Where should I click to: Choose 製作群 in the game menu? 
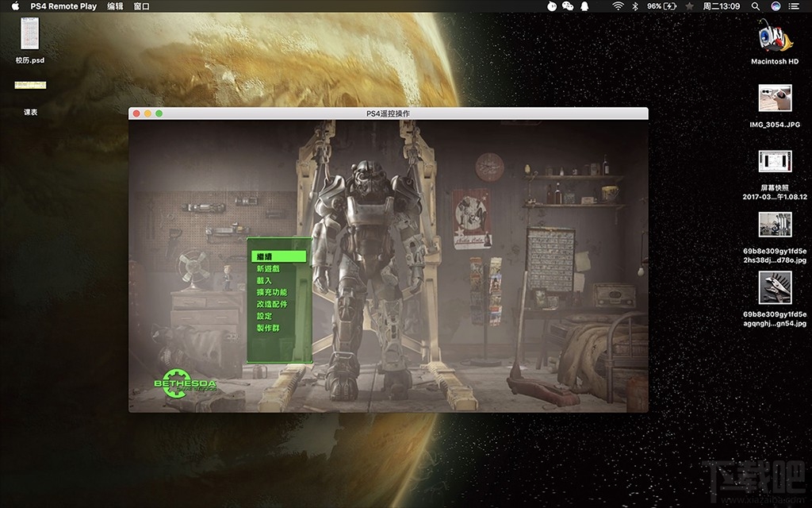(268, 328)
